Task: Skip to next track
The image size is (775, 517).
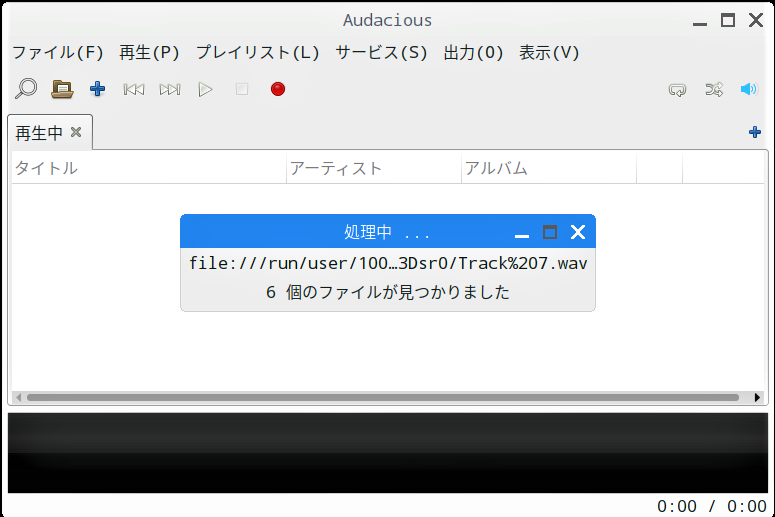Action: pyautogui.click(x=170, y=89)
